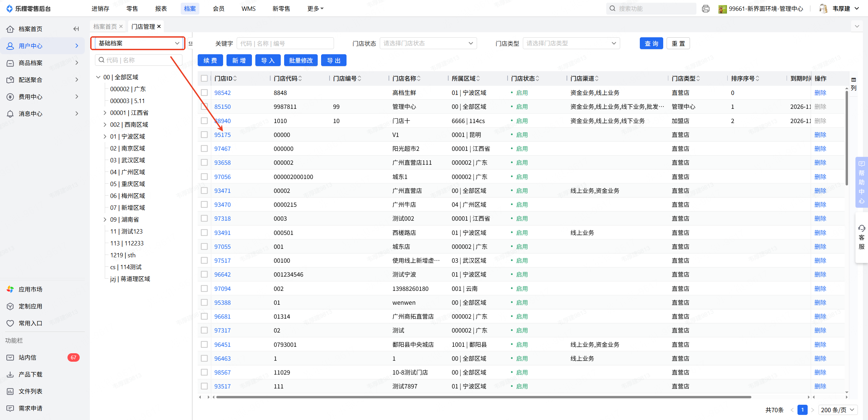Open 产品下载 download icon entry
The height and width of the screenshot is (420, 868).
(11, 374)
